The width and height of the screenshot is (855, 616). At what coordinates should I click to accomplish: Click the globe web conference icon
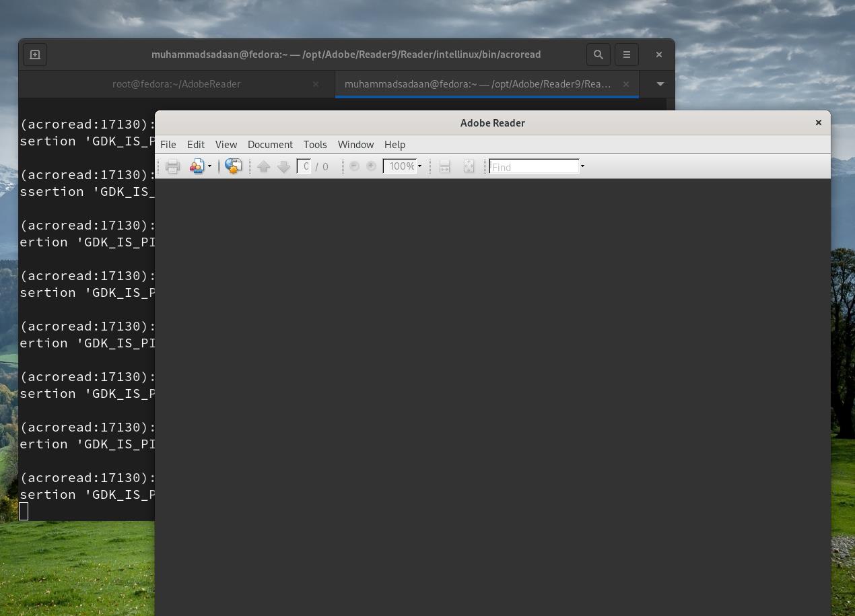coord(234,166)
